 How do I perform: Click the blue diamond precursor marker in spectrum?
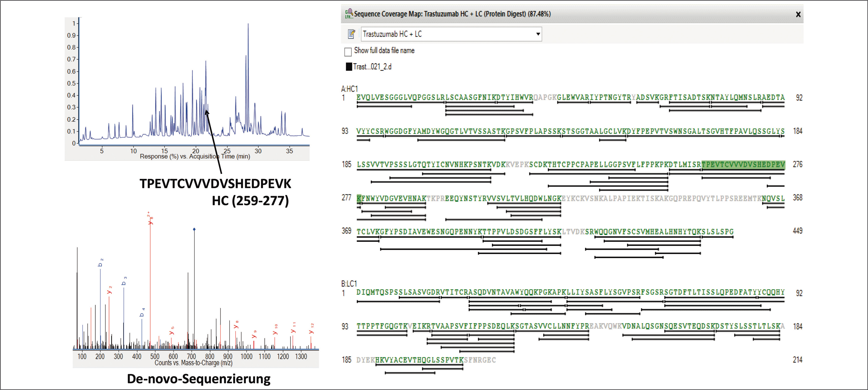click(x=194, y=229)
